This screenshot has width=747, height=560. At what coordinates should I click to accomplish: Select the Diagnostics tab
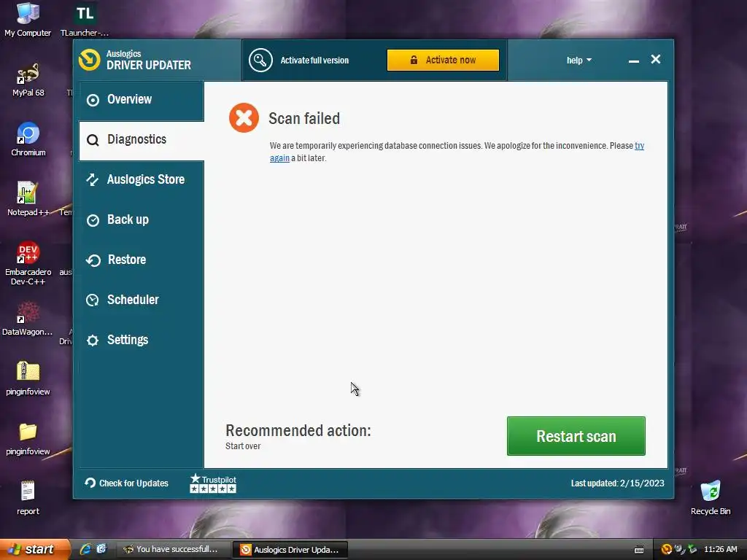point(142,139)
